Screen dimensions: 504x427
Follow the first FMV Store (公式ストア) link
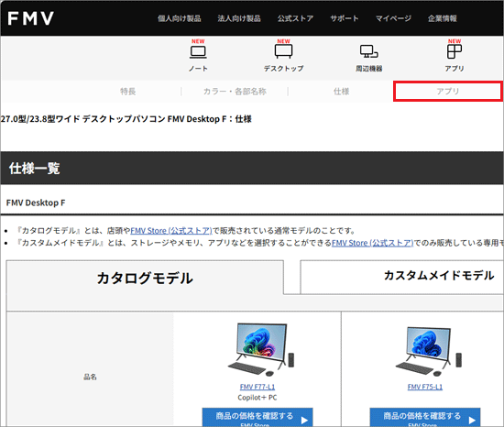pos(171,231)
